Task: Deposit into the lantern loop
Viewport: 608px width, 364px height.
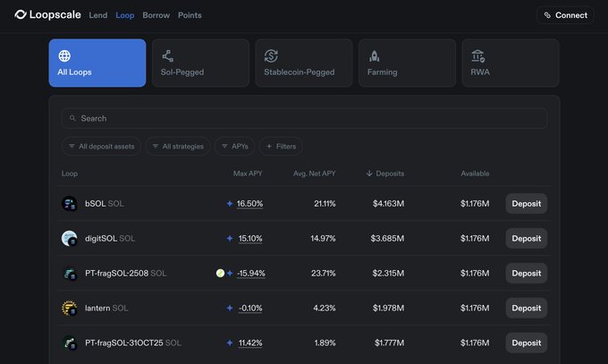Action: point(526,309)
